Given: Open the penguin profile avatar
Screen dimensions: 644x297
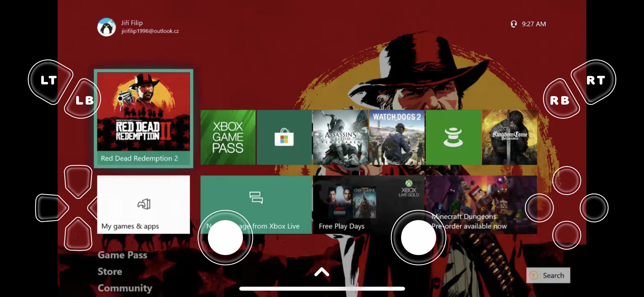Looking at the screenshot, I should pyautogui.click(x=107, y=27).
